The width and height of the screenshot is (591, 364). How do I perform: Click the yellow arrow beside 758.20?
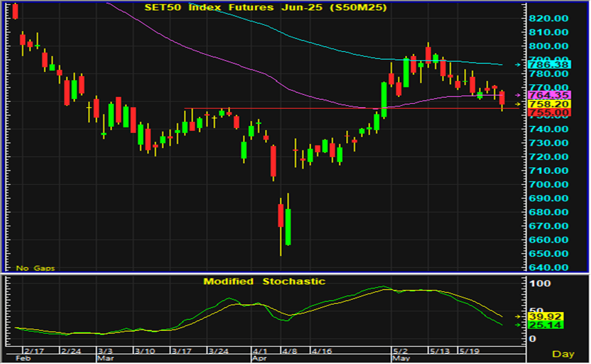click(x=518, y=104)
